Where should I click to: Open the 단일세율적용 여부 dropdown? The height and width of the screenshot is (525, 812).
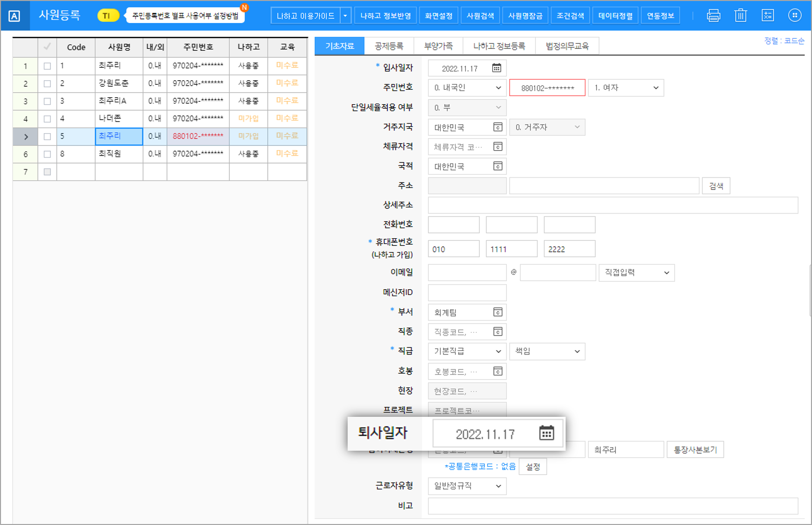467,108
